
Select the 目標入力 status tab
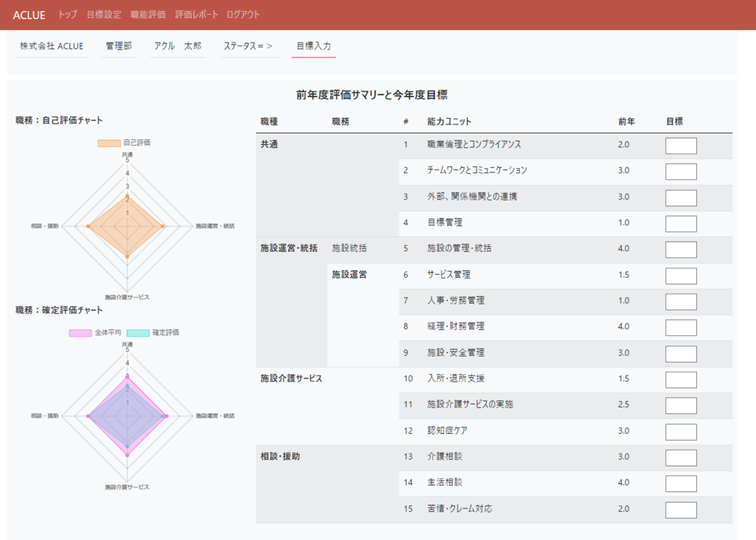(313, 46)
